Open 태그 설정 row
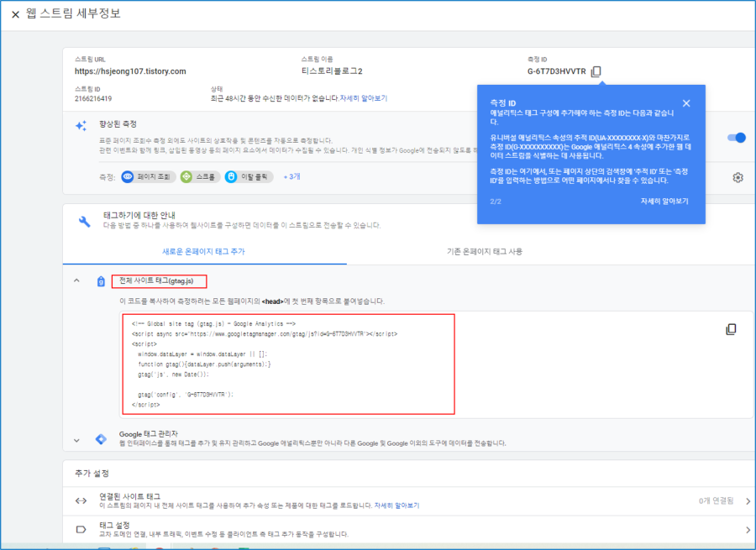The width and height of the screenshot is (756, 550). click(408, 529)
